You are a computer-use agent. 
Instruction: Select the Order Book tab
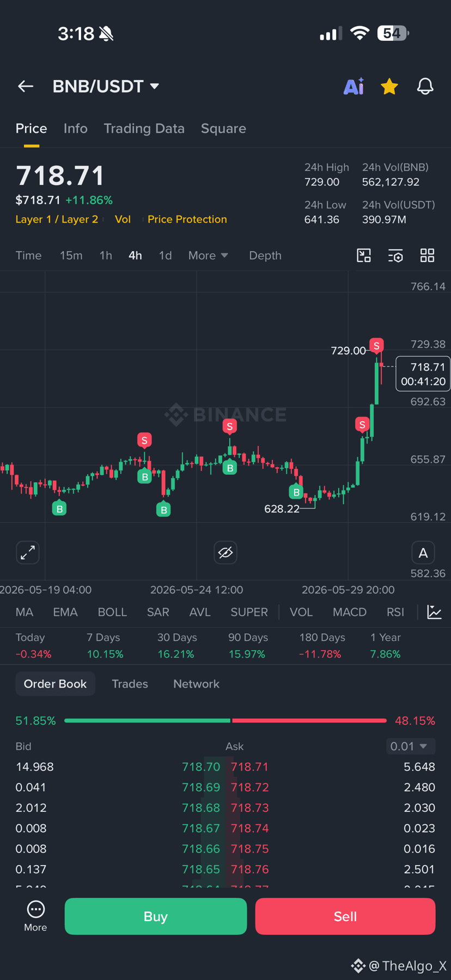(55, 684)
